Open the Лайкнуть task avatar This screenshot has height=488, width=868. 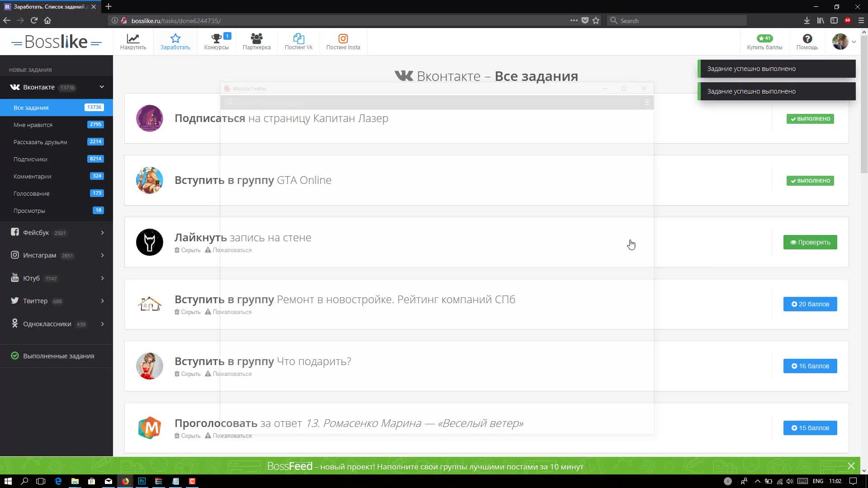pyautogui.click(x=150, y=242)
